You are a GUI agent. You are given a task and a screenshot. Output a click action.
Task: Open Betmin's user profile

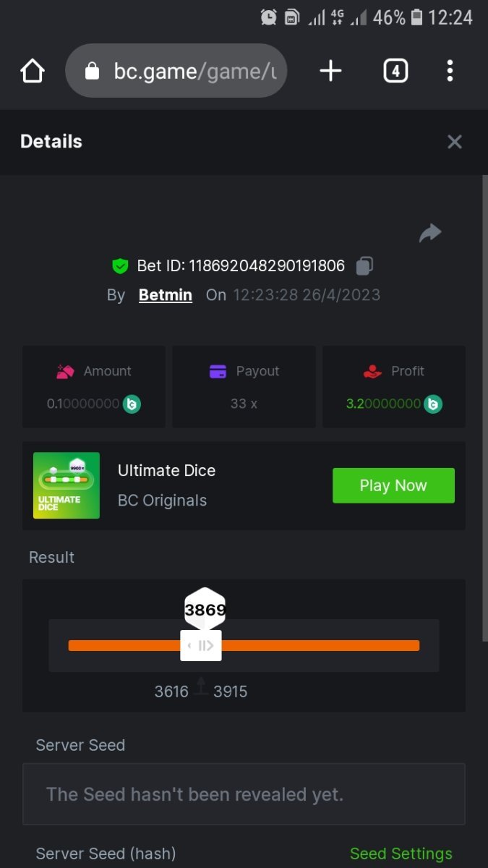pyautogui.click(x=166, y=295)
